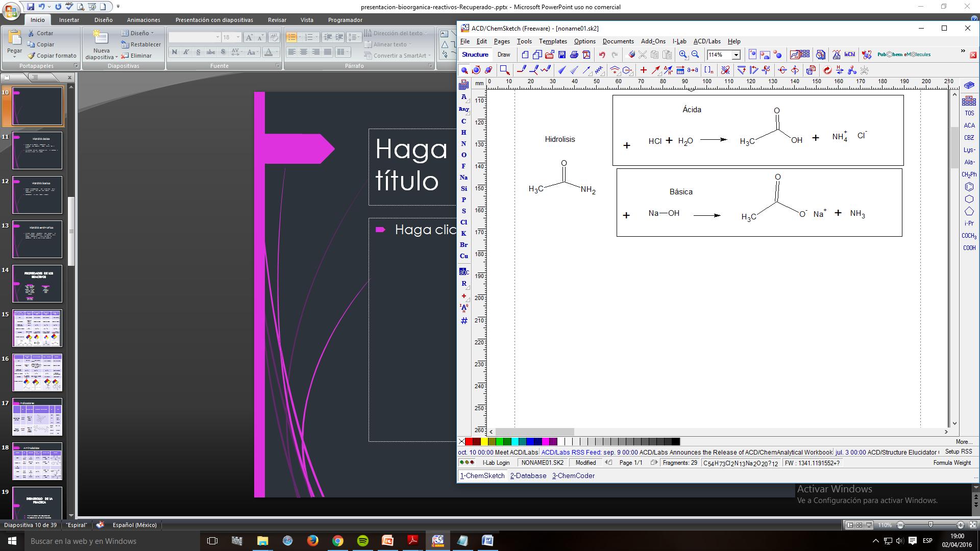Choose the Nitrogen atom button

pos(463,144)
